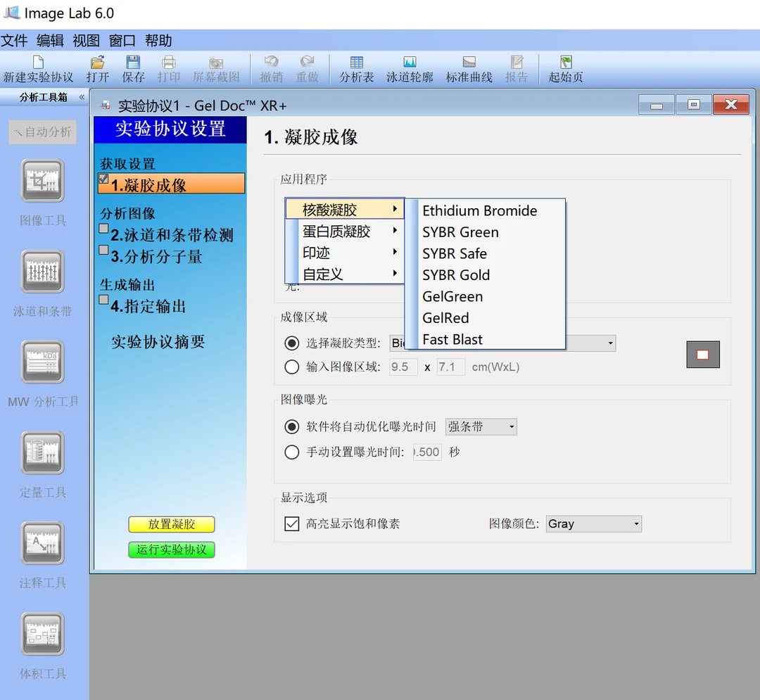Choose SYBR Gold from submenu
The width and height of the screenshot is (760, 700).
point(485,274)
